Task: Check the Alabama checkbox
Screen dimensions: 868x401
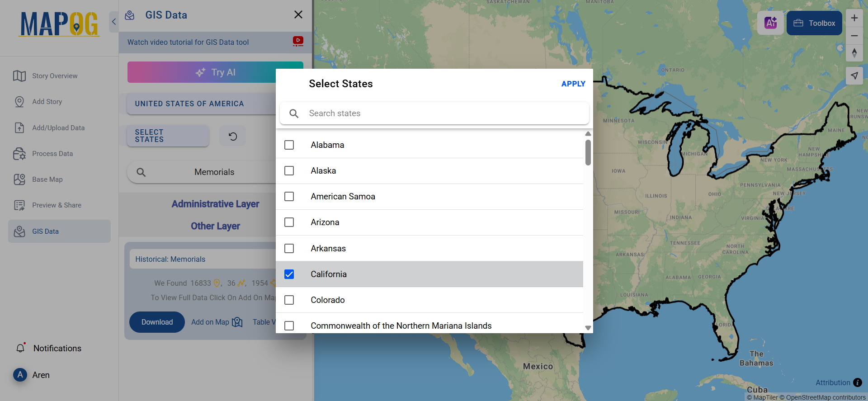Action: 289,145
